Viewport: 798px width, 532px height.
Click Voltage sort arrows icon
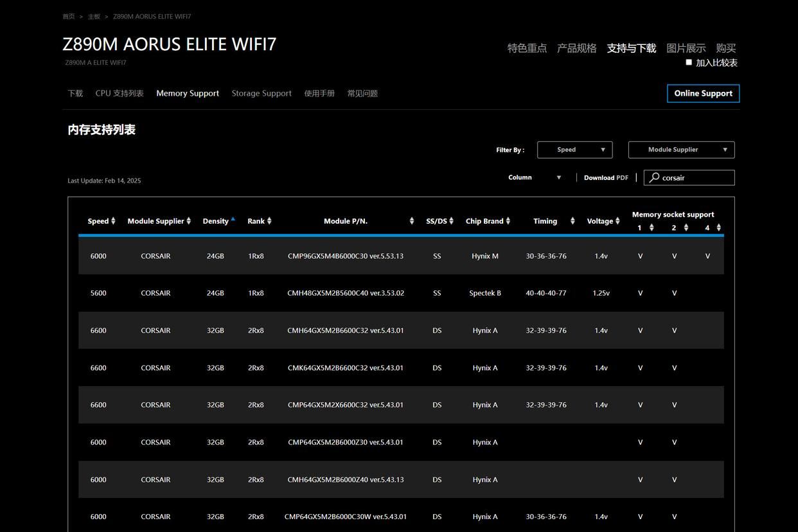coord(617,221)
